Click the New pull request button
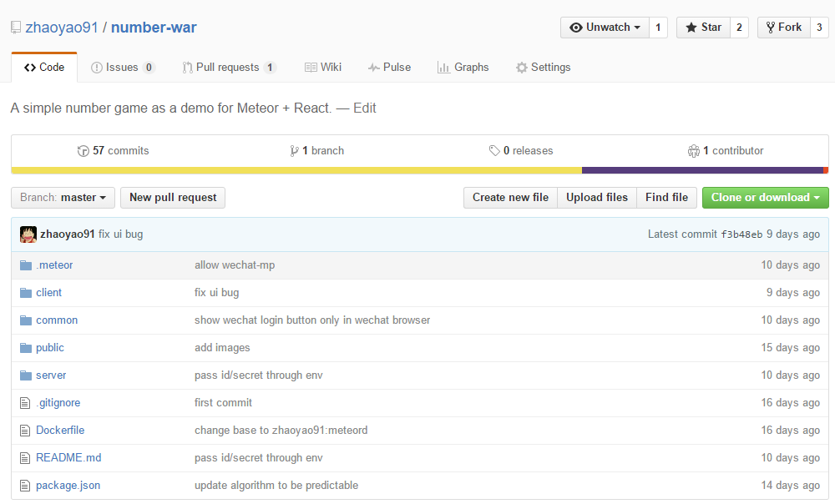 click(x=173, y=198)
